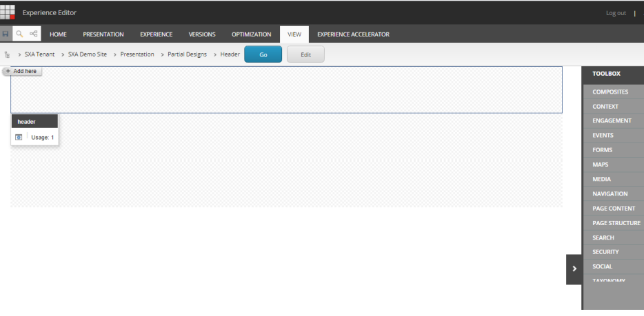The width and height of the screenshot is (644, 316).
Task: Open Partial Designs in the breadcrumb
Action: click(x=187, y=54)
